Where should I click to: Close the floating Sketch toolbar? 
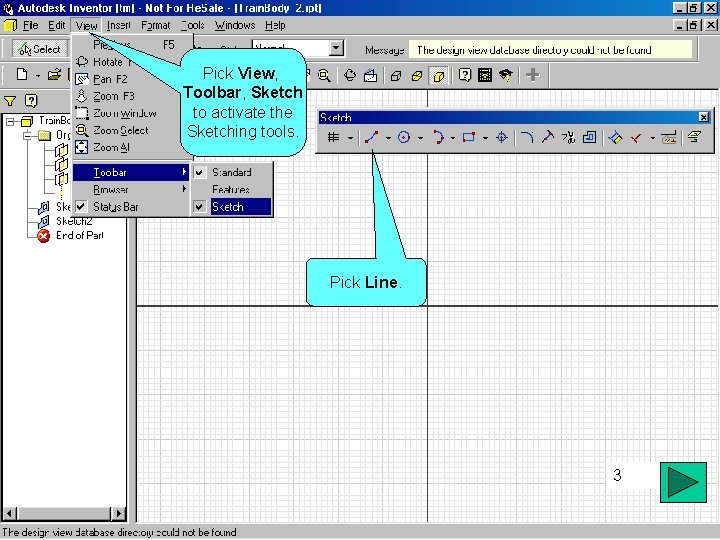pyautogui.click(x=703, y=118)
